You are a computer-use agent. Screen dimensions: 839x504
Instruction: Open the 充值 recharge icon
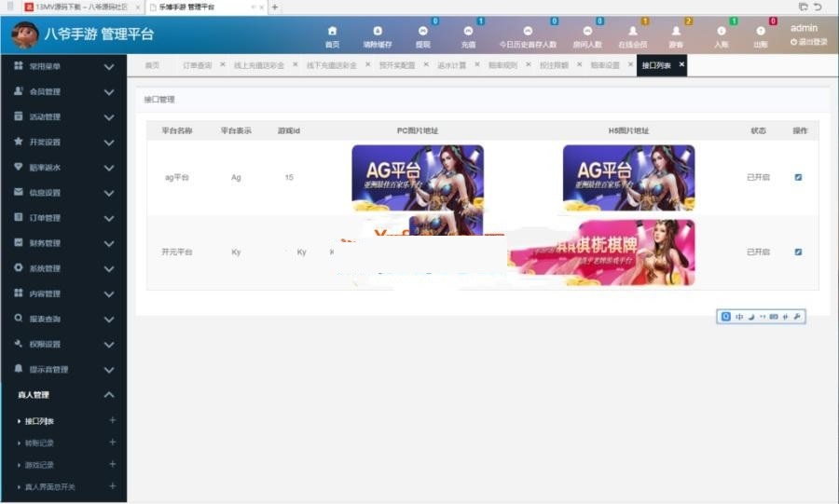tap(468, 33)
